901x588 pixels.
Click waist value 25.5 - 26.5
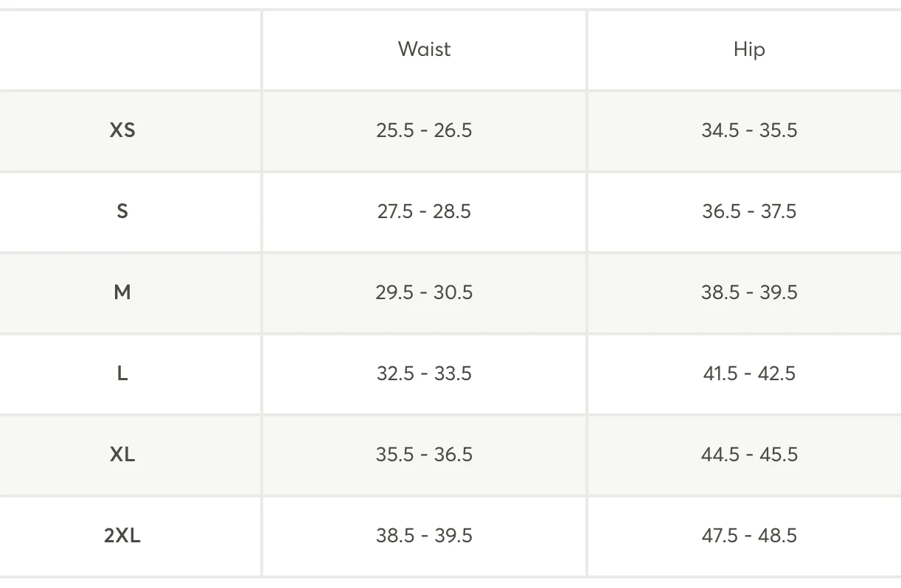point(424,130)
